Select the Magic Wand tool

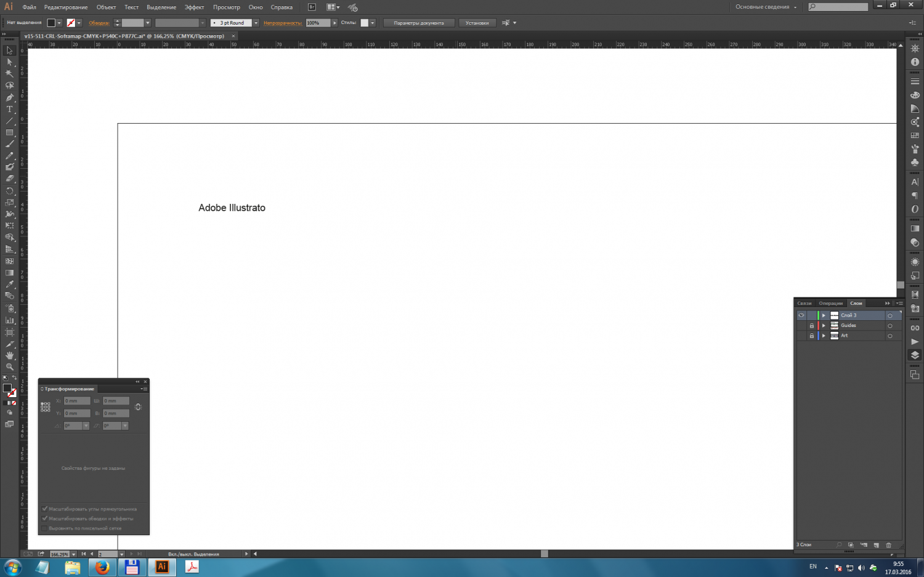(x=9, y=74)
